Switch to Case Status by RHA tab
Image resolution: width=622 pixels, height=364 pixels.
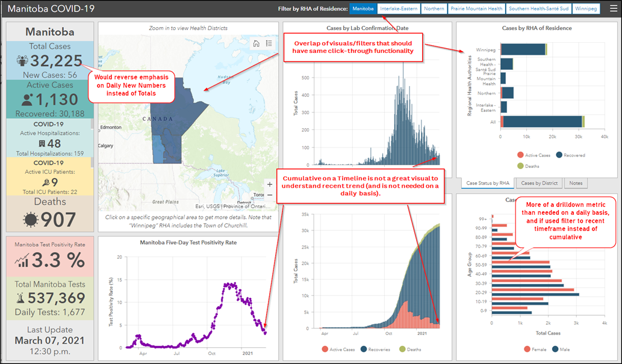click(x=488, y=183)
